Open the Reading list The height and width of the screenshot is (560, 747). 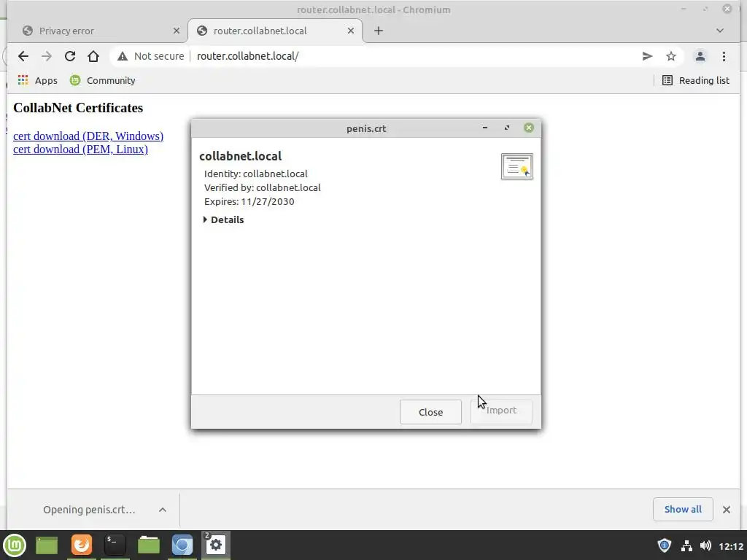tap(695, 80)
